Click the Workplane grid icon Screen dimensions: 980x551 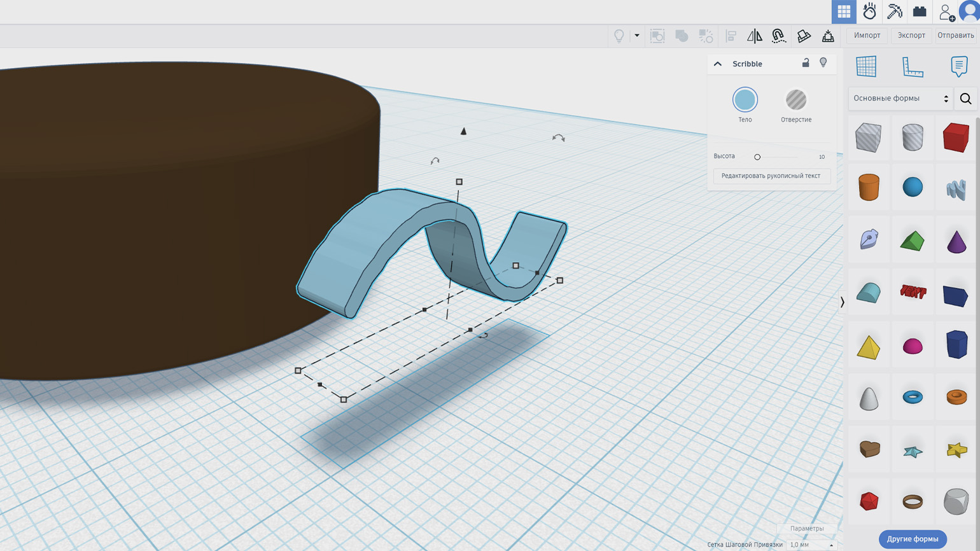pyautogui.click(x=865, y=66)
